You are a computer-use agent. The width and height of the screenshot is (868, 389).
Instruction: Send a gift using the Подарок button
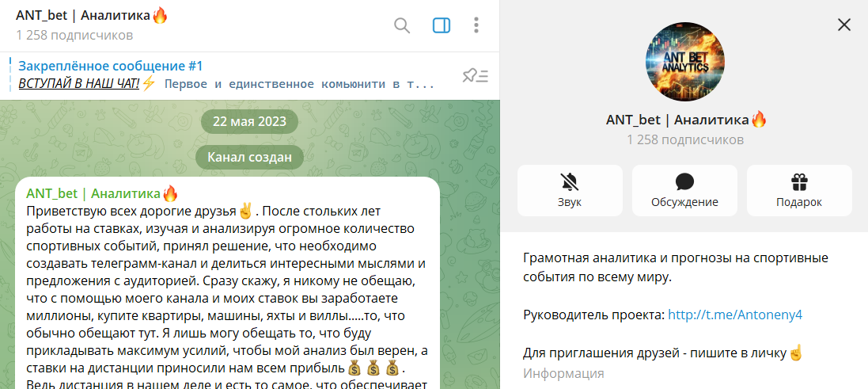point(799,190)
